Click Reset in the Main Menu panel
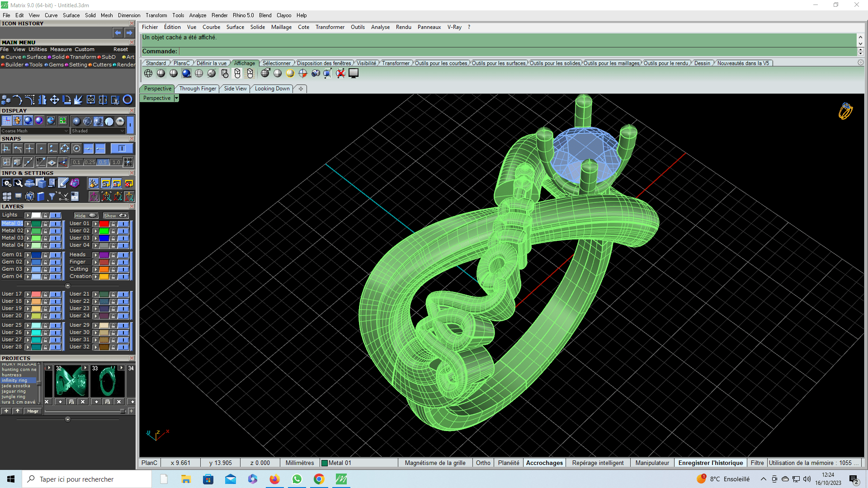Image resolution: width=868 pixels, height=488 pixels. click(x=121, y=49)
